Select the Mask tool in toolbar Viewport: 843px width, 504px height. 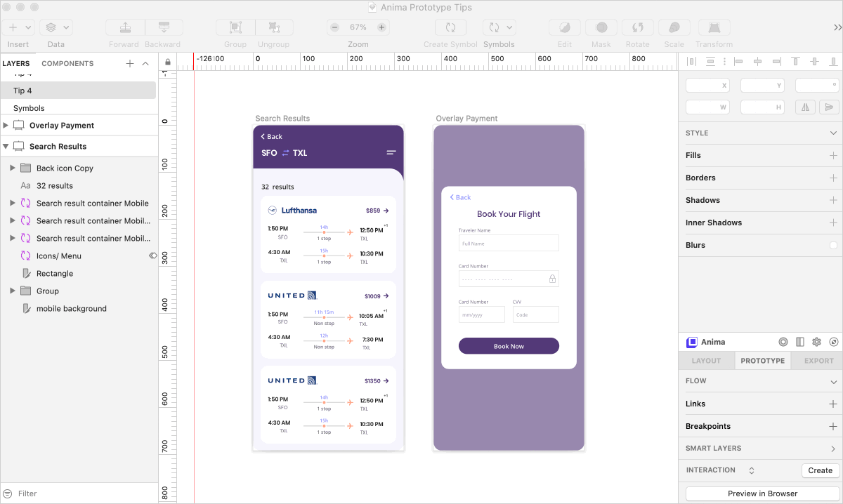601,27
